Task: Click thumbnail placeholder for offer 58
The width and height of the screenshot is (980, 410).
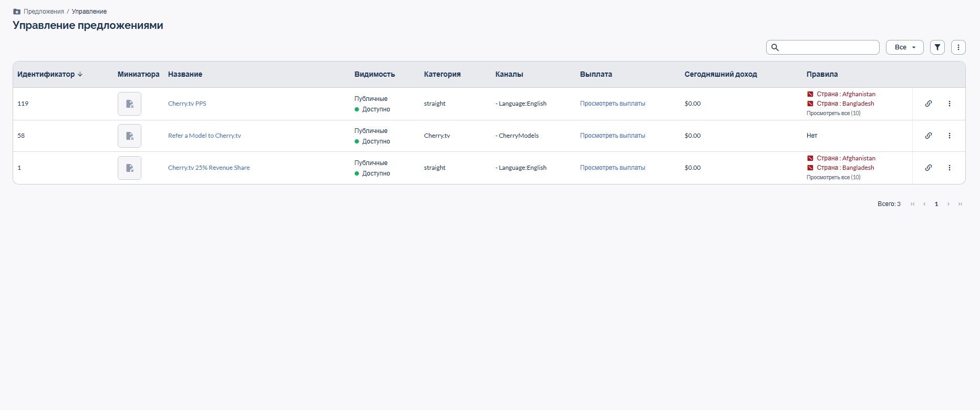Action: click(129, 136)
